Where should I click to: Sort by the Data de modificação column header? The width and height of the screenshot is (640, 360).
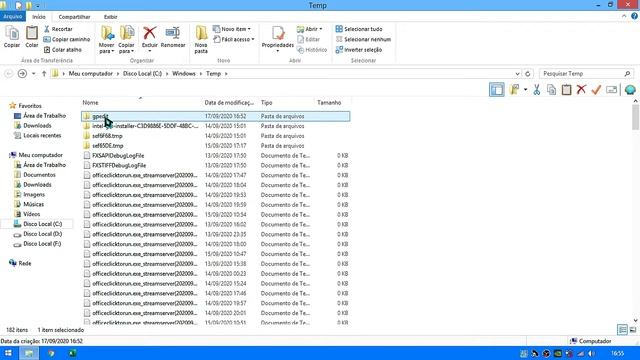point(230,102)
